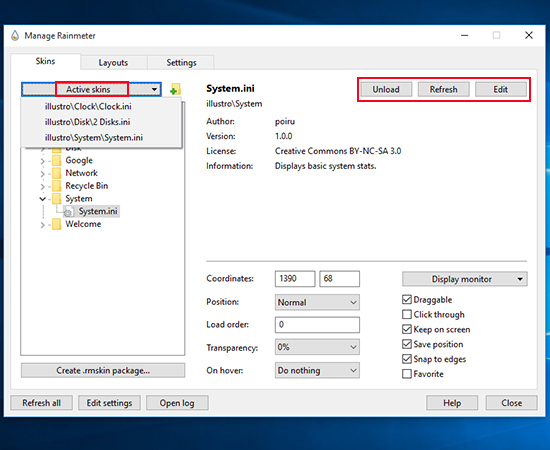Select the Network tree item label
The width and height of the screenshot is (550, 450).
[81, 173]
